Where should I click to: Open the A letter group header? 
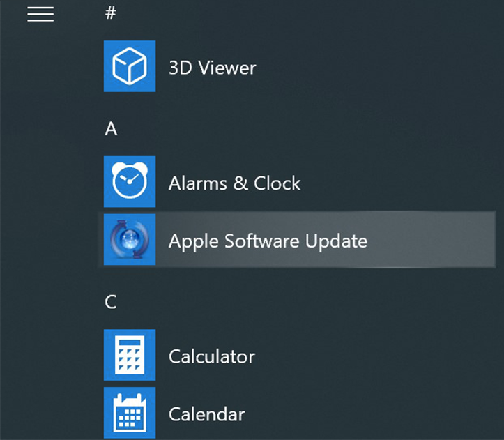[x=111, y=129]
